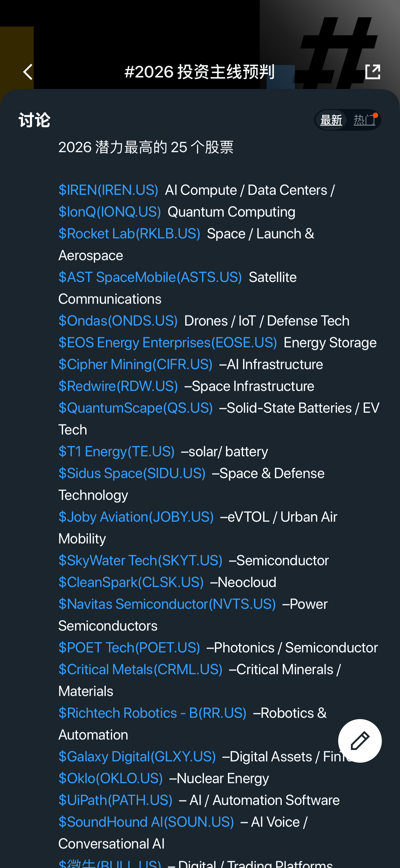Tap the pencil compose post button
The width and height of the screenshot is (400, 868).
click(x=360, y=741)
